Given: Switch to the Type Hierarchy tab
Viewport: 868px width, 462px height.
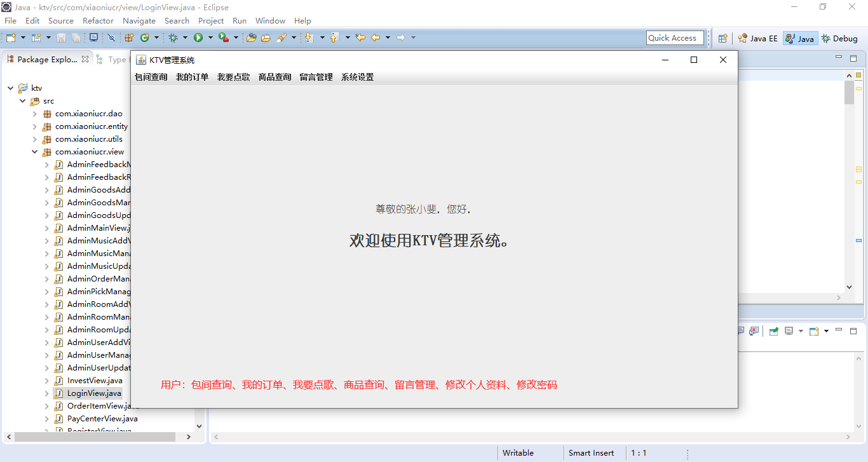Looking at the screenshot, I should [x=112, y=60].
